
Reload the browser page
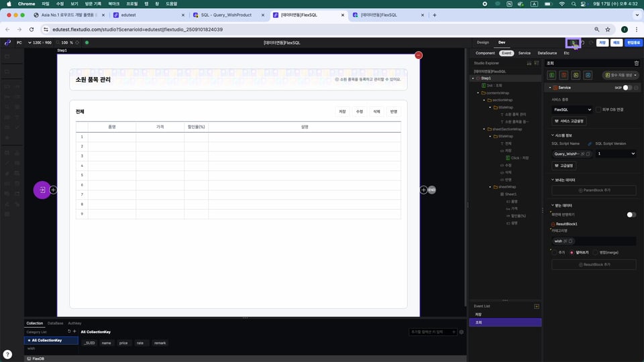(x=32, y=29)
